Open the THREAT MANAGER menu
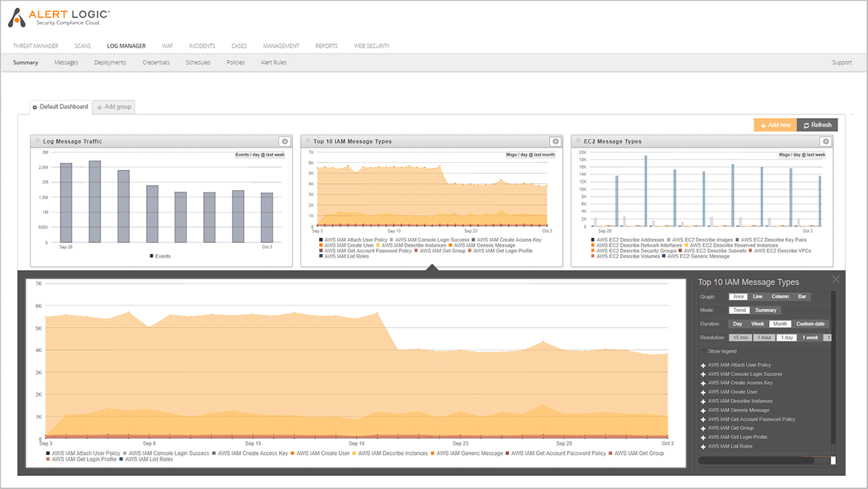The width and height of the screenshot is (868, 489). [x=35, y=46]
